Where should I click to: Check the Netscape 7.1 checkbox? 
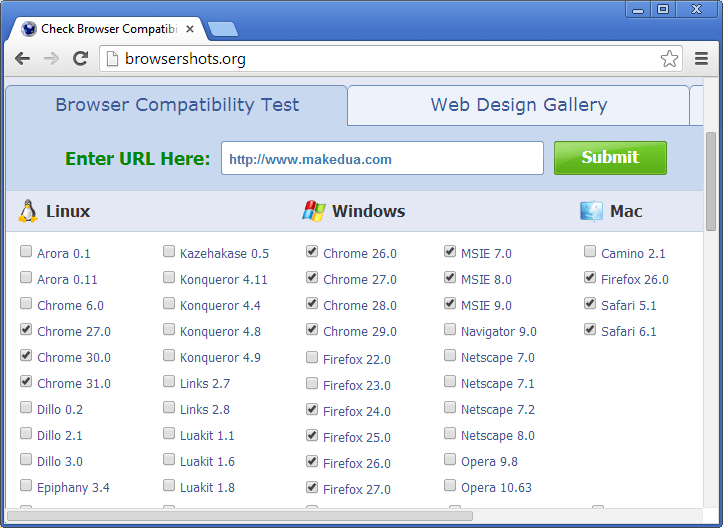pyautogui.click(x=450, y=381)
